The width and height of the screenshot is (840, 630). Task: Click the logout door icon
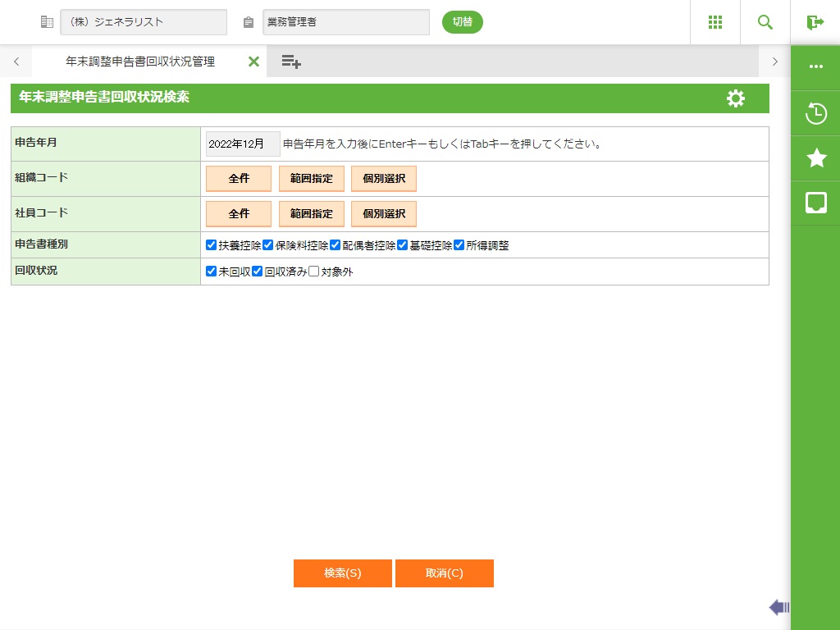click(x=815, y=22)
